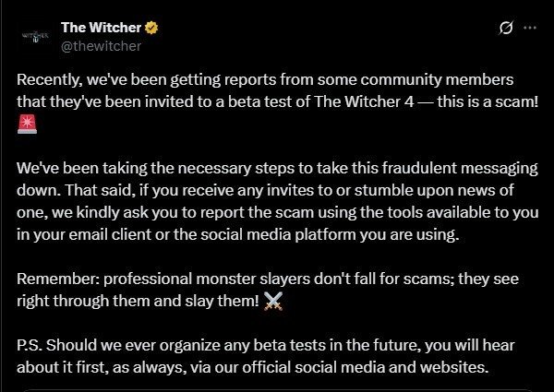This screenshot has width=554, height=392.
Task: Open the three-dot more options menu
Action: tap(530, 28)
